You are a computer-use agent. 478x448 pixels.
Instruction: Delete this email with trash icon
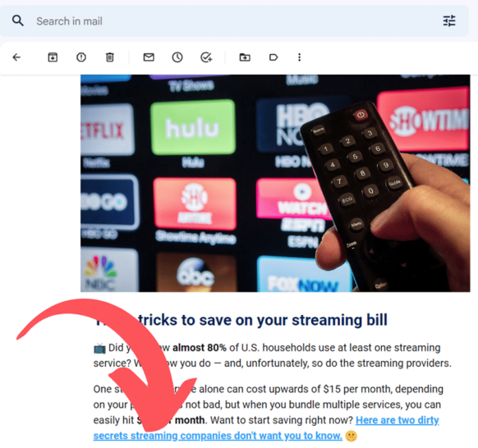point(110,57)
